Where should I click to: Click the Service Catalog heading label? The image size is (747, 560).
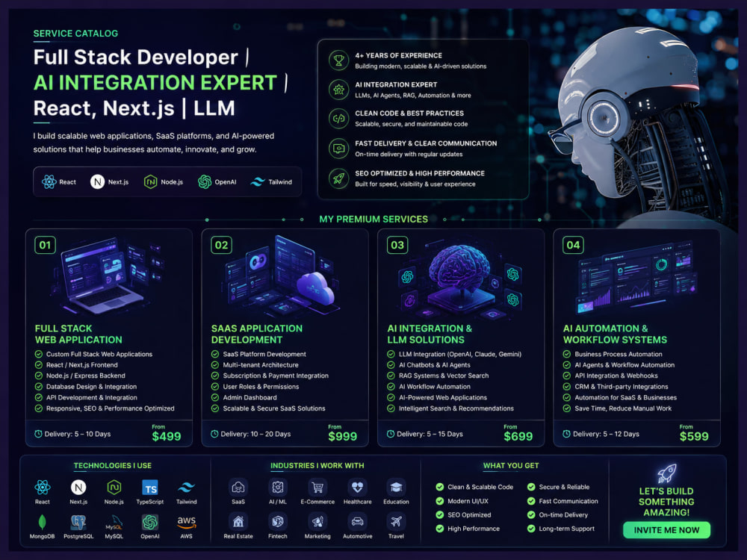tap(75, 34)
